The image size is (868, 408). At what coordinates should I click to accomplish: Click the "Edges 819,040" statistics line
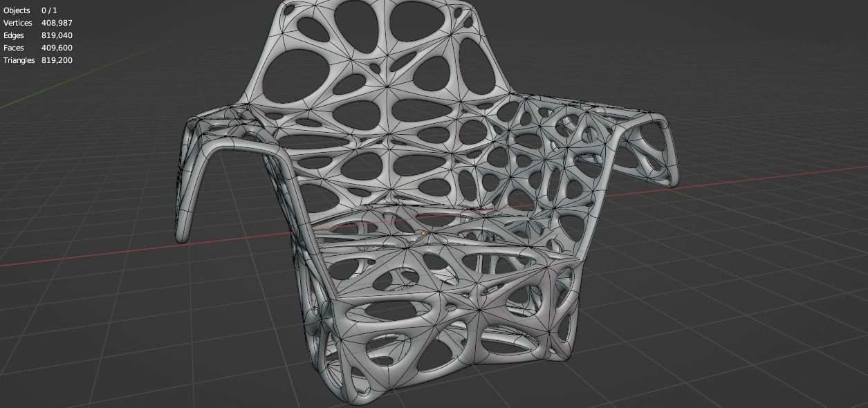point(37,35)
